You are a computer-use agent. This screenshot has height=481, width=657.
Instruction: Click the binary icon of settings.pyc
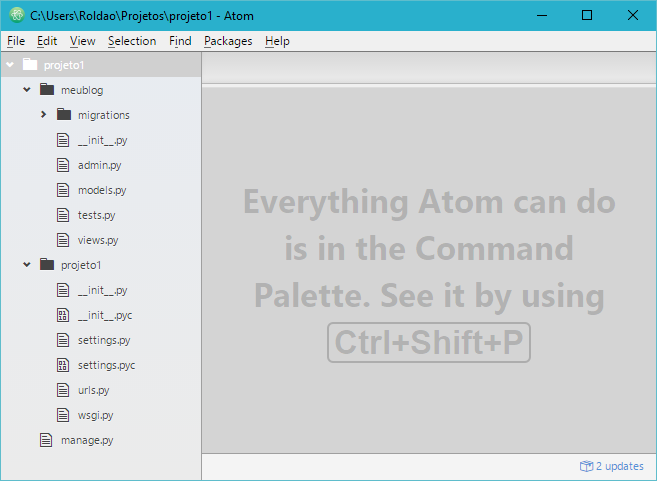pyautogui.click(x=63, y=365)
